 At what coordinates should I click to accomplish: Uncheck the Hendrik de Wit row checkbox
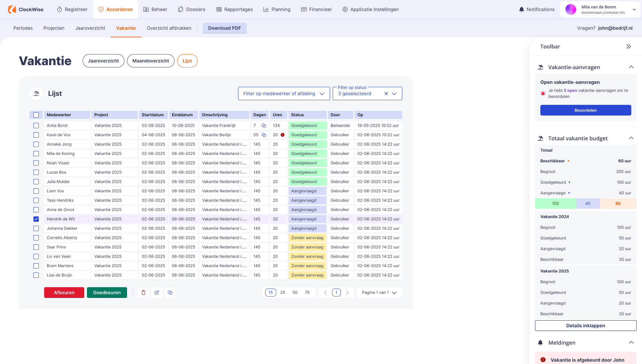click(36, 219)
